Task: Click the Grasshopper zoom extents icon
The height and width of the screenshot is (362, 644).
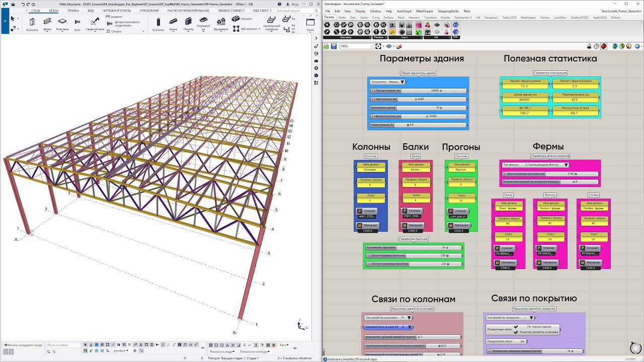Action: tap(378, 46)
